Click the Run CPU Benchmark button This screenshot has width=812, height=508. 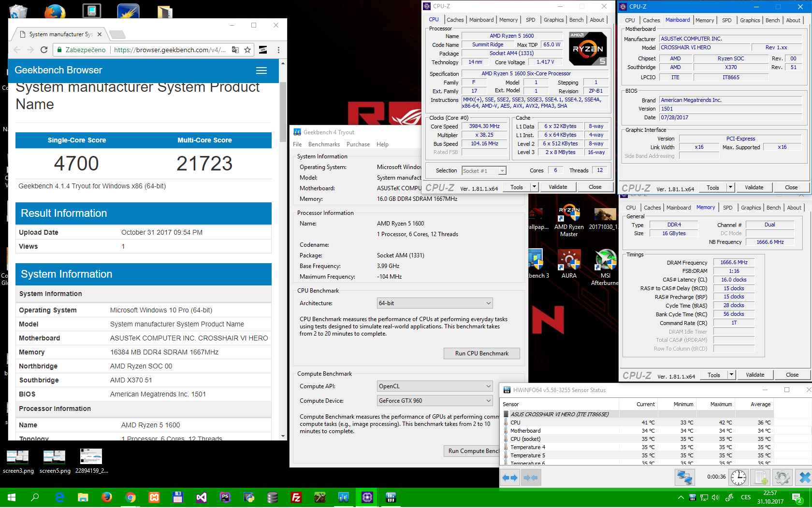pyautogui.click(x=482, y=353)
